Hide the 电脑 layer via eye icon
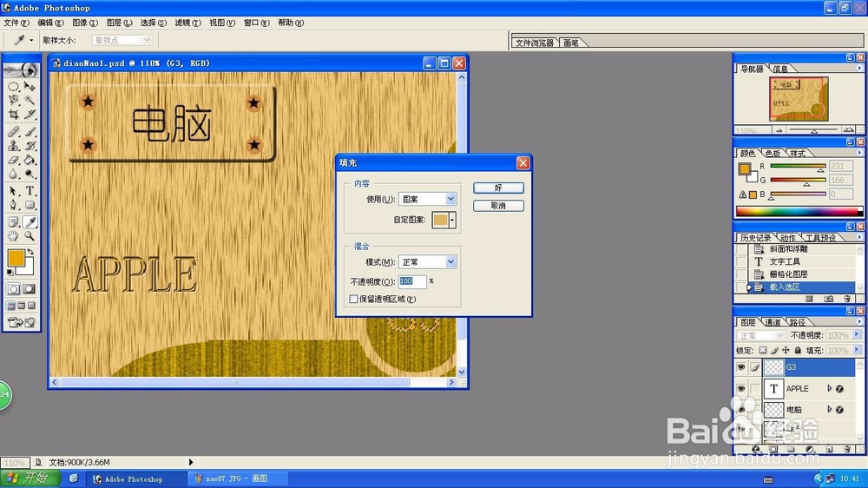 click(x=740, y=409)
